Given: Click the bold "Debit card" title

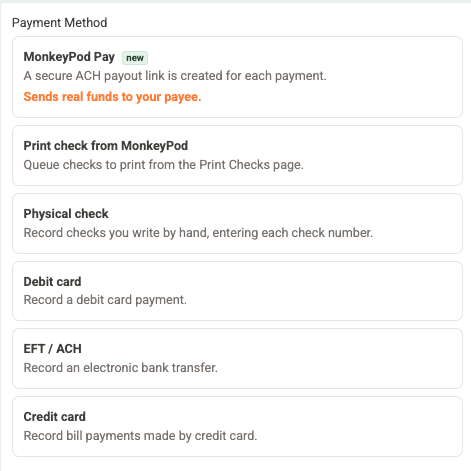Looking at the screenshot, I should coord(52,282).
